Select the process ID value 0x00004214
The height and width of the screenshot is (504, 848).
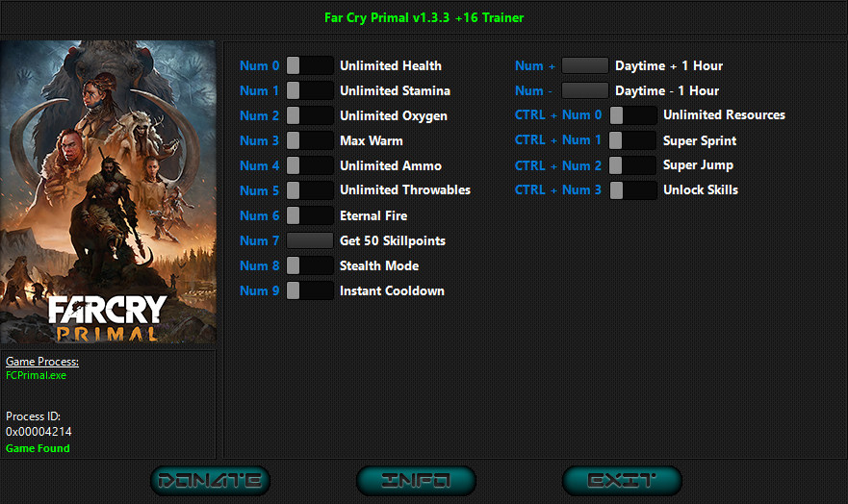(39, 432)
